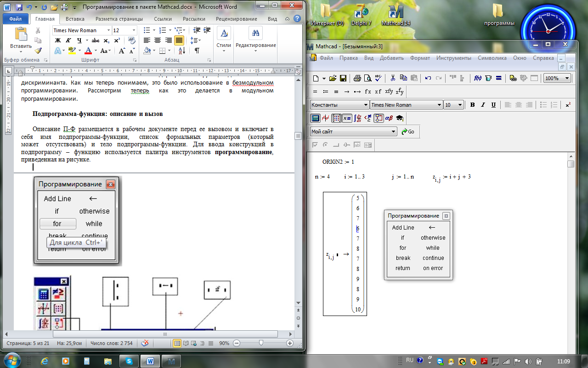Save the Word document from Quick Access toolbar
This screenshot has height=368, width=588.
(19, 7)
